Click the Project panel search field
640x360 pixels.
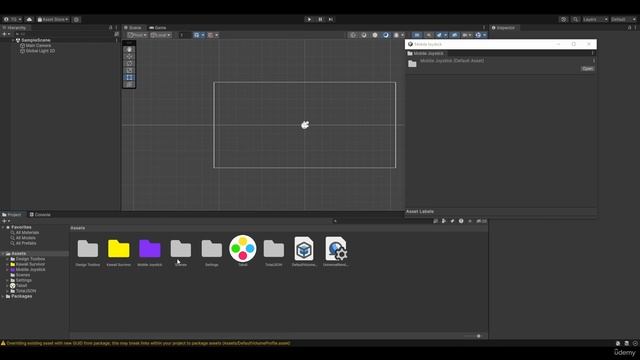[382, 221]
